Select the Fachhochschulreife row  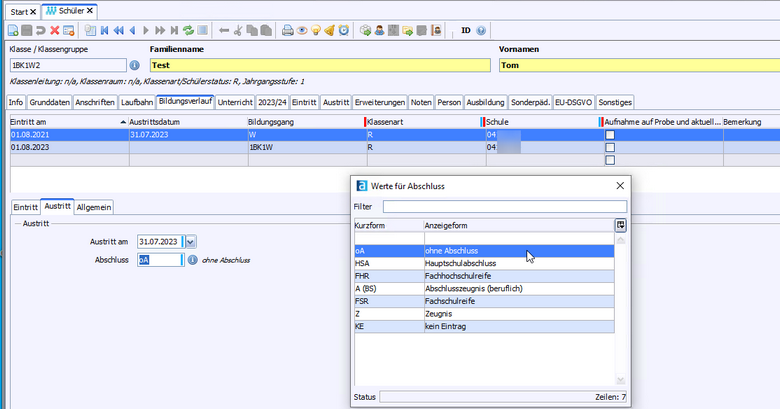[x=484, y=276]
